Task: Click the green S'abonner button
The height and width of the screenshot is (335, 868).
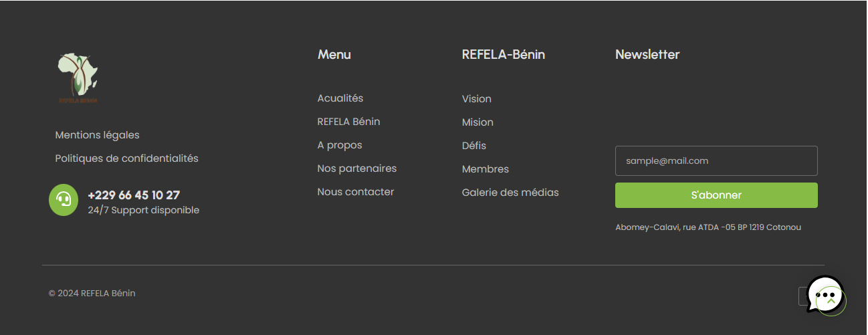Action: (716, 195)
